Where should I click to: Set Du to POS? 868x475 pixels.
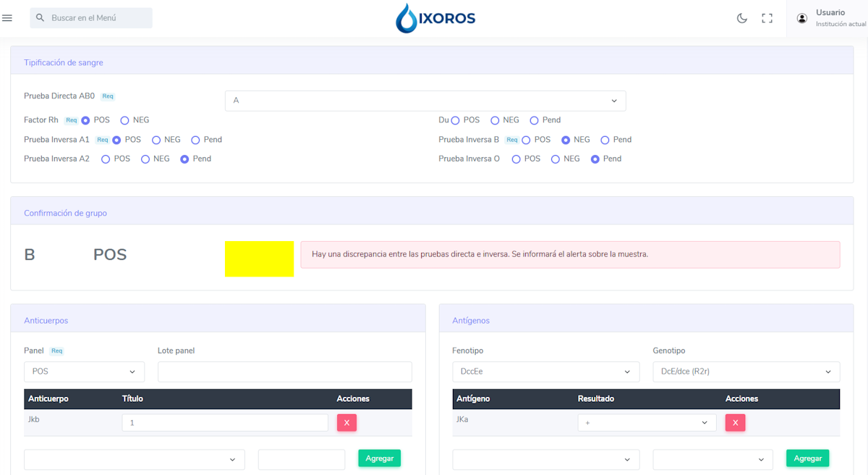click(456, 120)
